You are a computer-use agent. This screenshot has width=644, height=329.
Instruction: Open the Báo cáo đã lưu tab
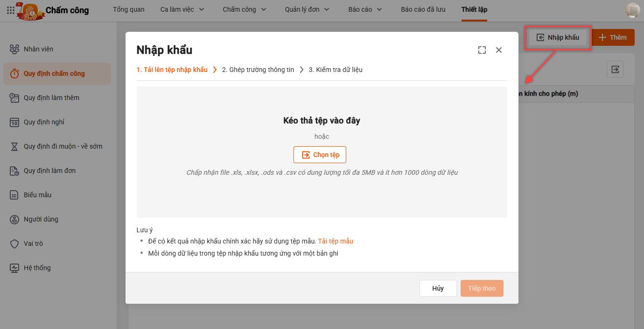pyautogui.click(x=423, y=9)
